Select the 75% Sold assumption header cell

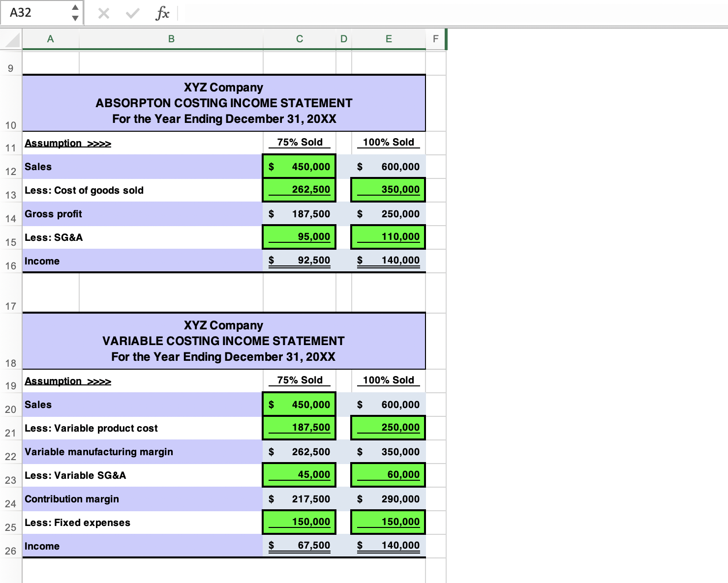299,143
